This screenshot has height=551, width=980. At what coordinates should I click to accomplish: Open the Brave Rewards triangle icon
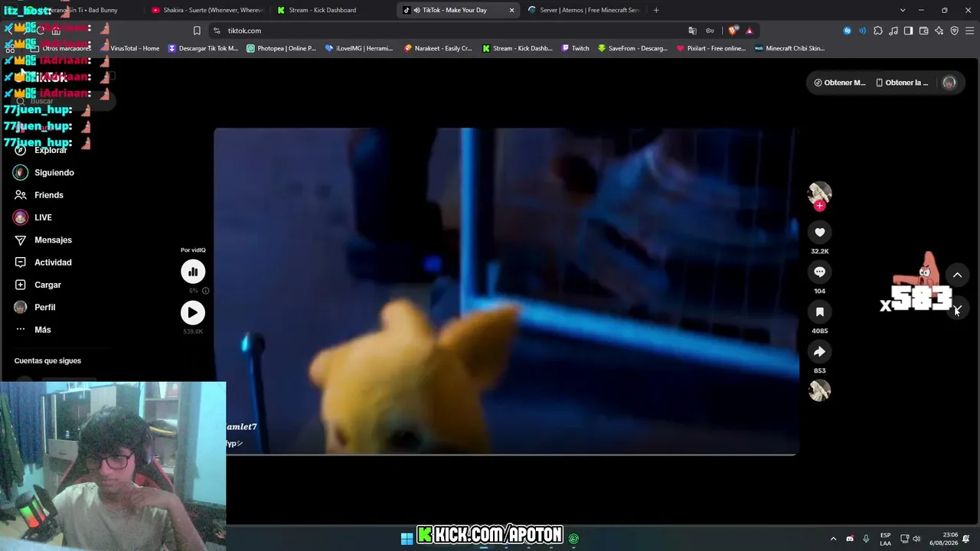pos(749,31)
